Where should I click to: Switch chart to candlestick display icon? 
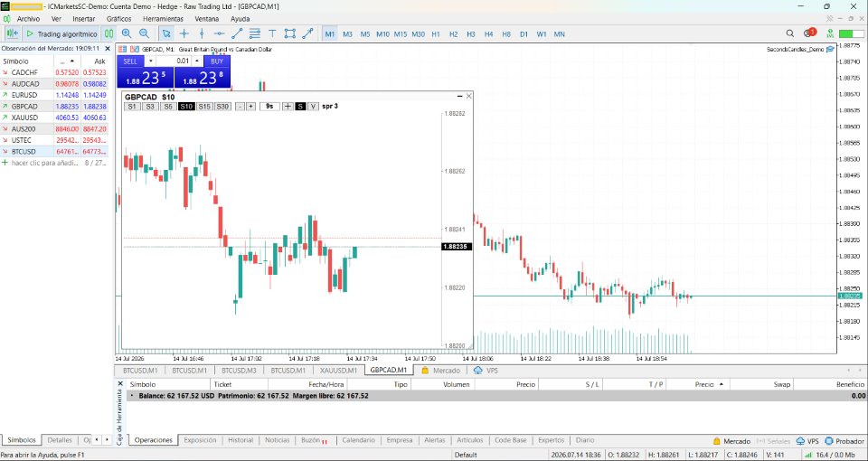(x=109, y=33)
